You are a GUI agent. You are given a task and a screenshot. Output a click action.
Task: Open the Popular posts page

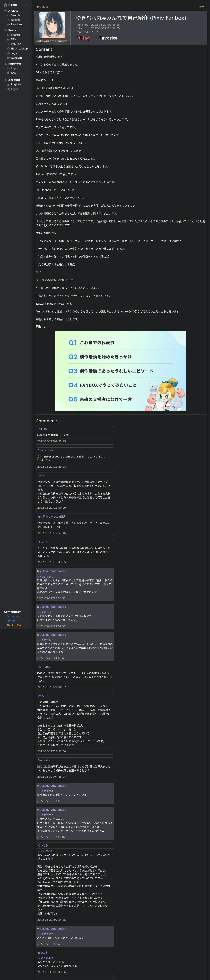pos(16,44)
